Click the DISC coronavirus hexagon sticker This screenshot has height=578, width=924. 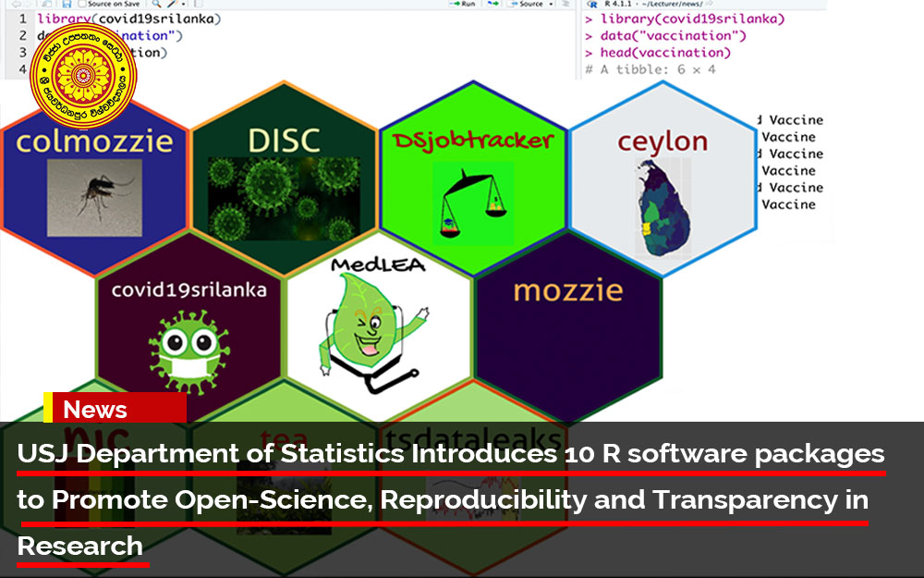click(x=284, y=177)
